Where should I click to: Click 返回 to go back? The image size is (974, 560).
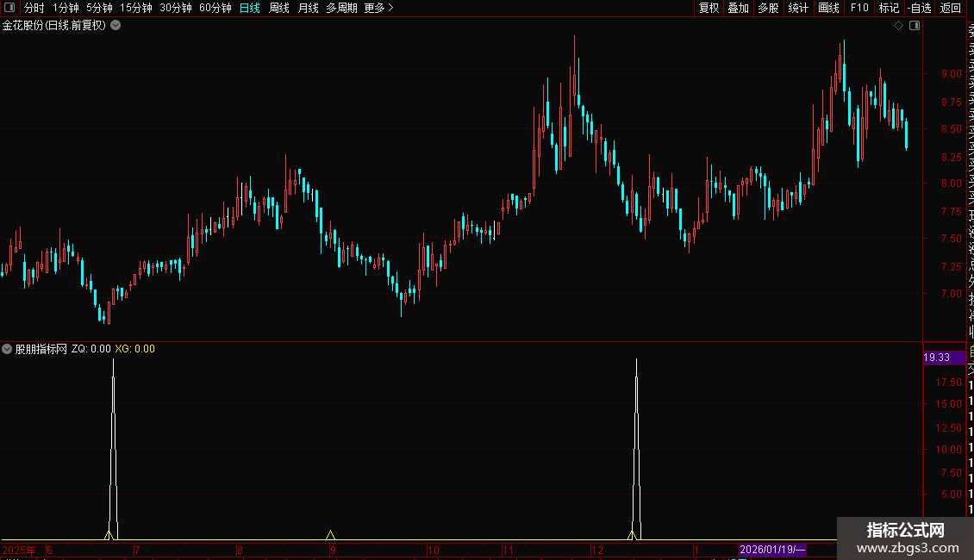point(951,8)
